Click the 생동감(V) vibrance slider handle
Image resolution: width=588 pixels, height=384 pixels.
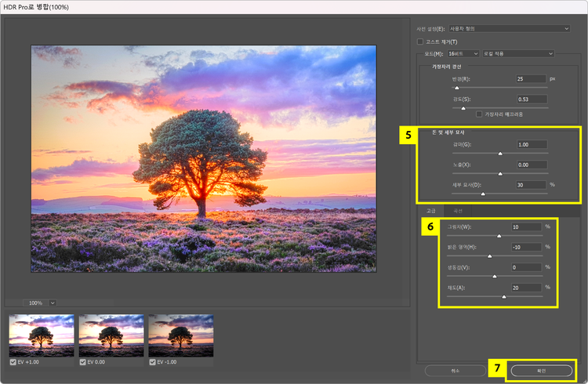coord(494,277)
